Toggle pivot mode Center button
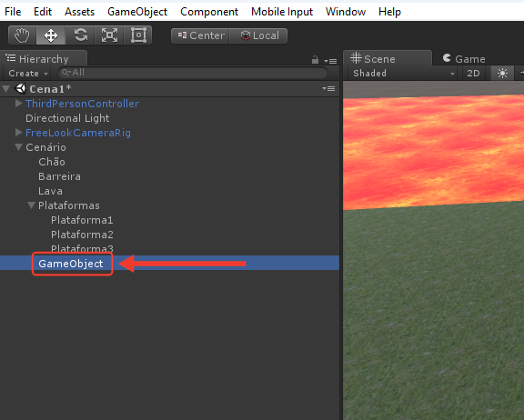Screen dimensions: 524x420 coord(200,35)
